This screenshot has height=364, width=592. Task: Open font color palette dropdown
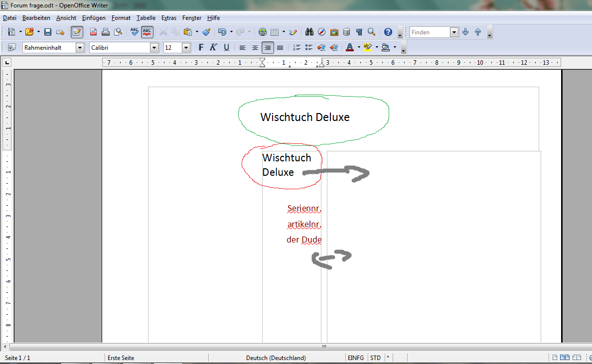click(x=359, y=47)
